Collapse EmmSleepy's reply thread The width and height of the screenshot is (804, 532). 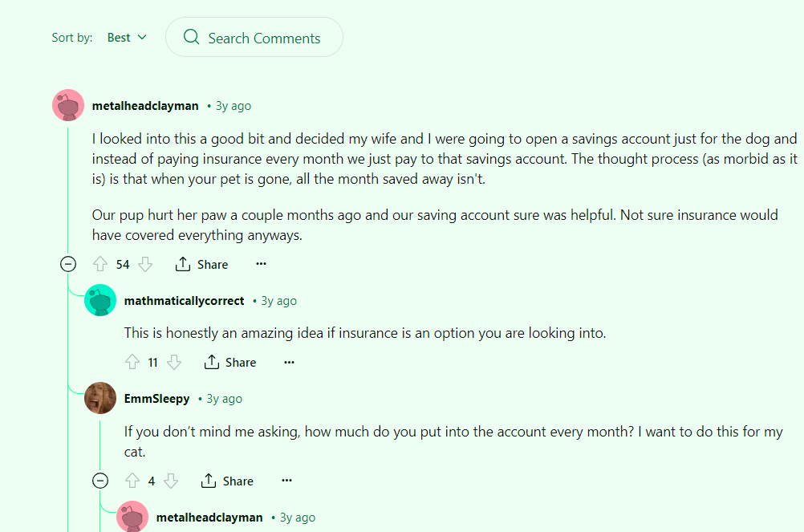[x=100, y=481]
